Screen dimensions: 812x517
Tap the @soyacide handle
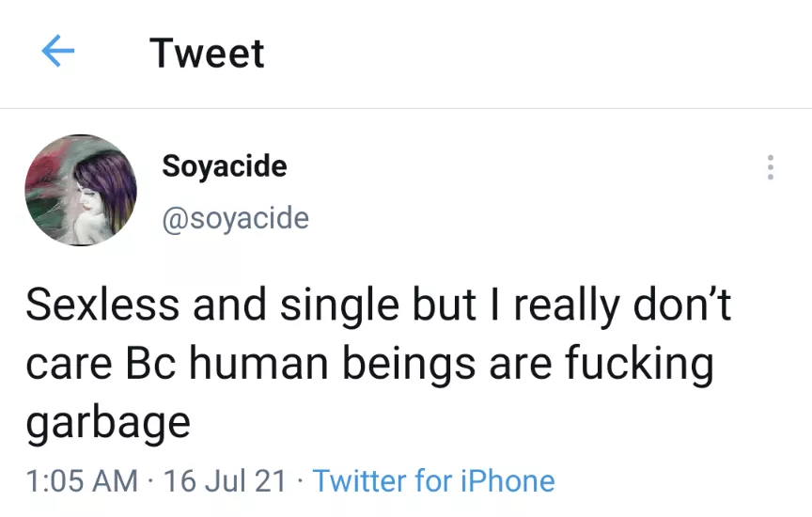tap(235, 218)
